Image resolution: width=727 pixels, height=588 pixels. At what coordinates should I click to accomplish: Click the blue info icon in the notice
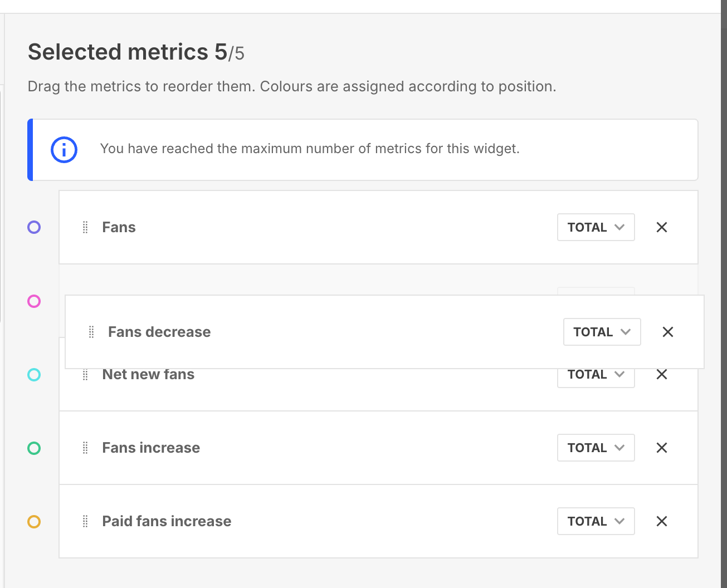pyautogui.click(x=64, y=150)
